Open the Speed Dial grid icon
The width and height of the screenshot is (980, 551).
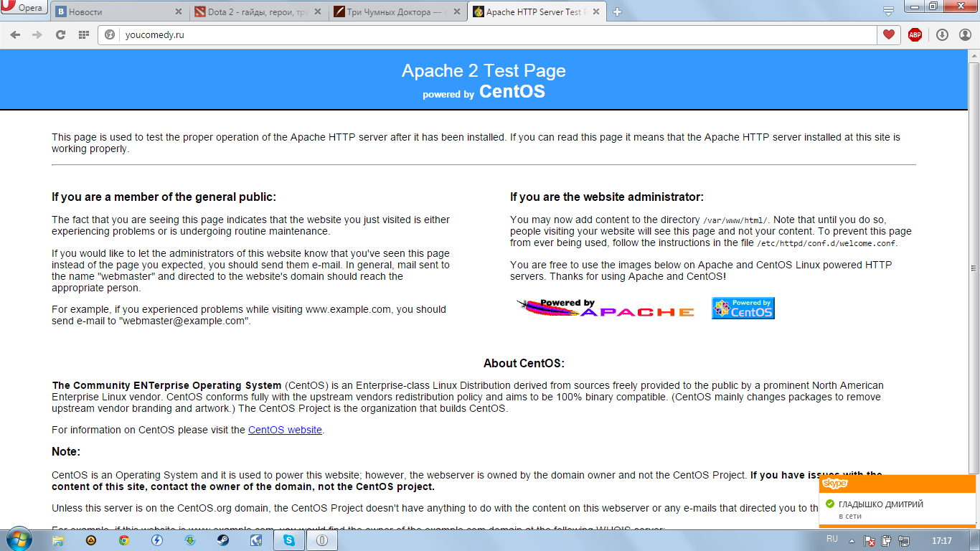(x=83, y=34)
